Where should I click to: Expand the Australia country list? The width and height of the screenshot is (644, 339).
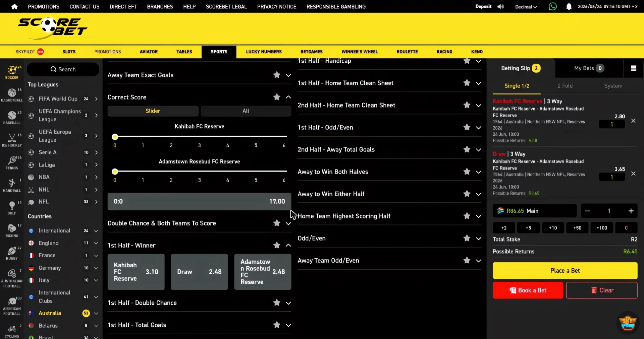pyautogui.click(x=96, y=314)
